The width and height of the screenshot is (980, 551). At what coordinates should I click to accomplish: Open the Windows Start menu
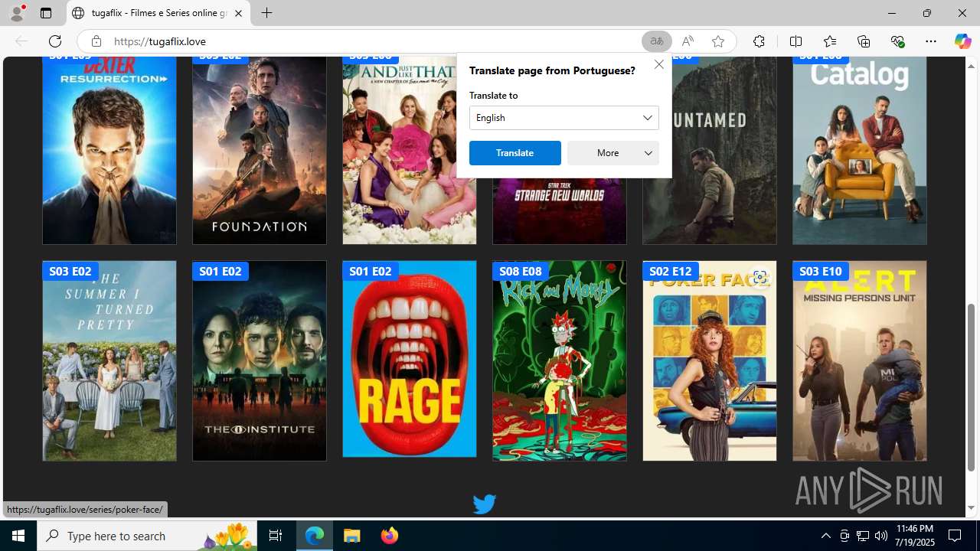tap(18, 536)
